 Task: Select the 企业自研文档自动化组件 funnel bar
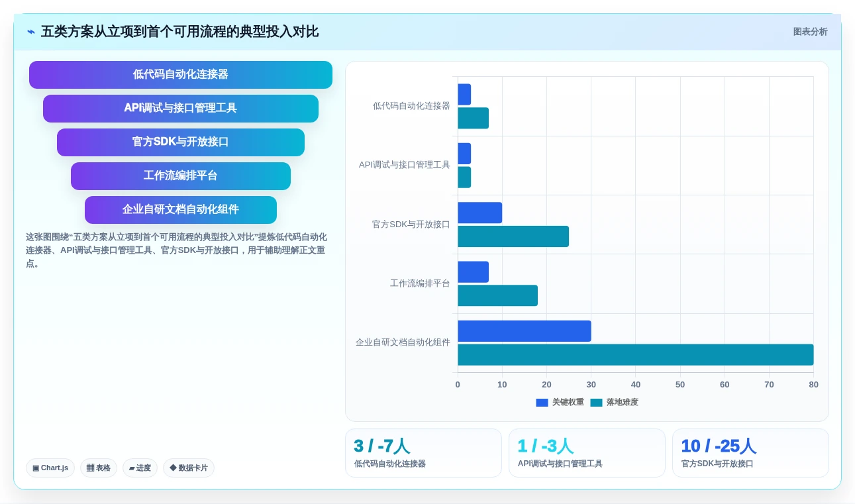tap(181, 210)
